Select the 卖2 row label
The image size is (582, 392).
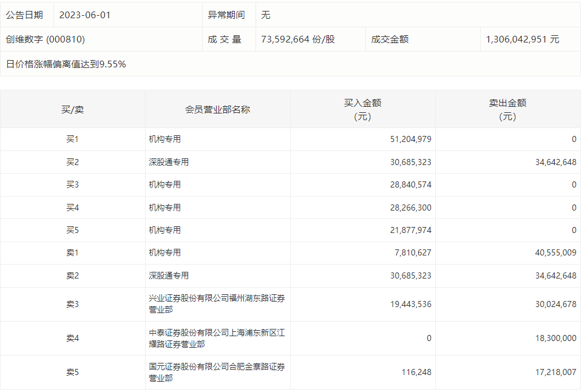72,276
